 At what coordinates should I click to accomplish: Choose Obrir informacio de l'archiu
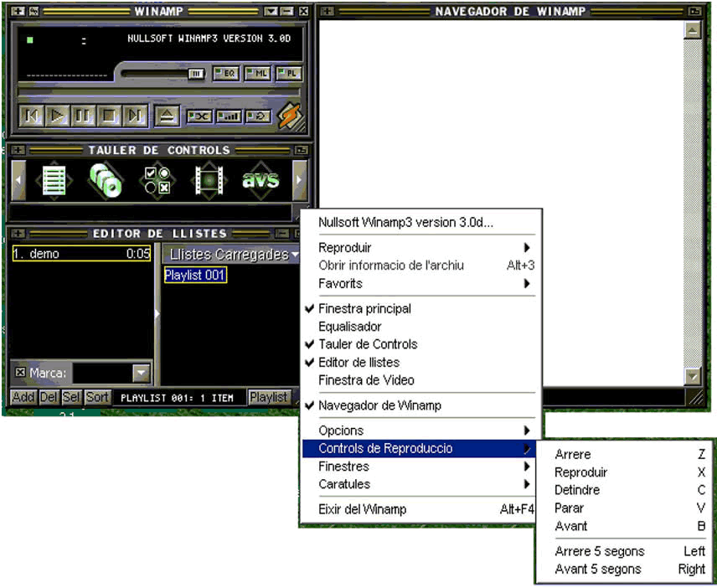pyautogui.click(x=420, y=266)
